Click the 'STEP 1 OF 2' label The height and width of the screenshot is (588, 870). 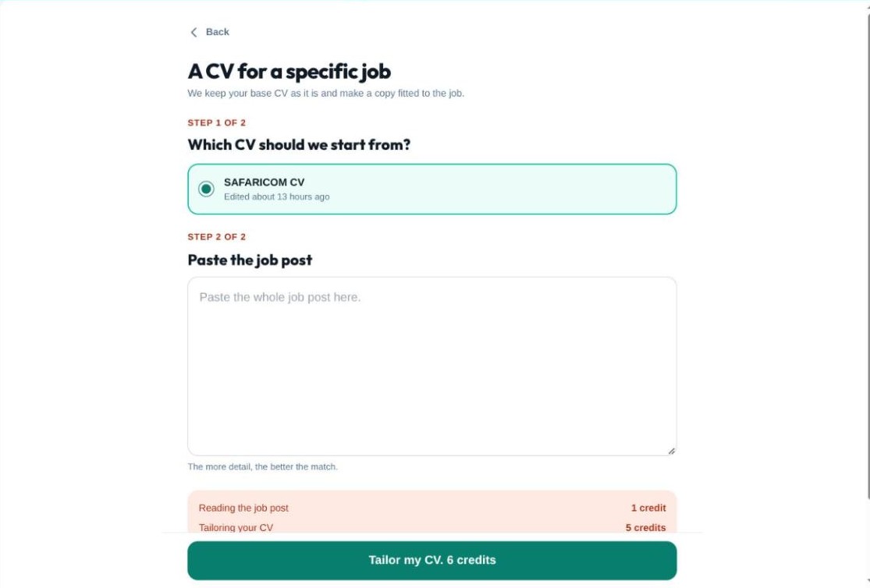(x=217, y=122)
